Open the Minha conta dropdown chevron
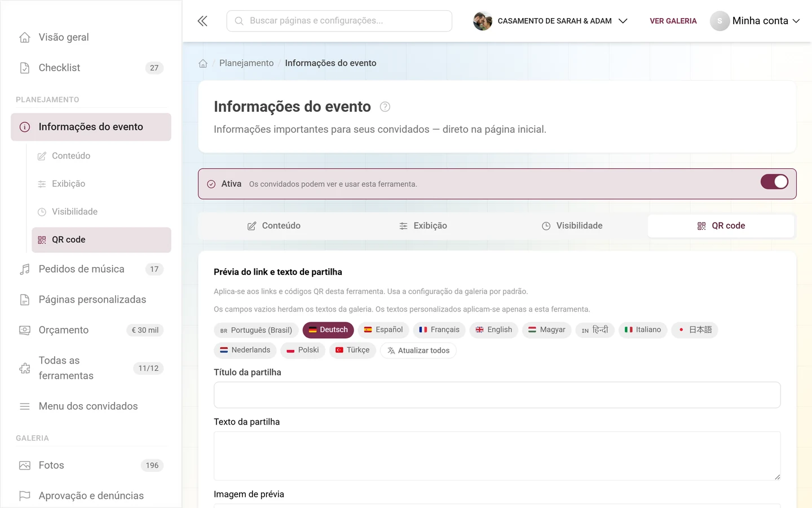Image resolution: width=812 pixels, height=508 pixels. pos(796,21)
